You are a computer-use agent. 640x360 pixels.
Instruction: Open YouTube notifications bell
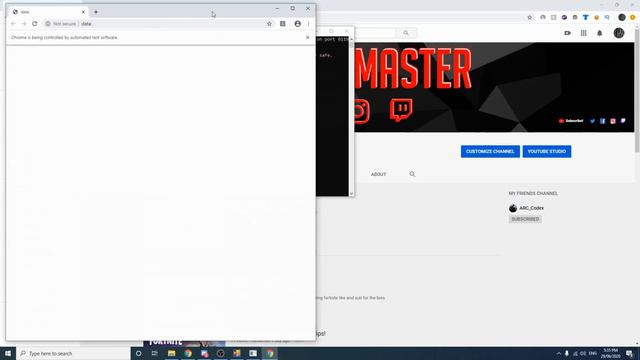coord(600,33)
